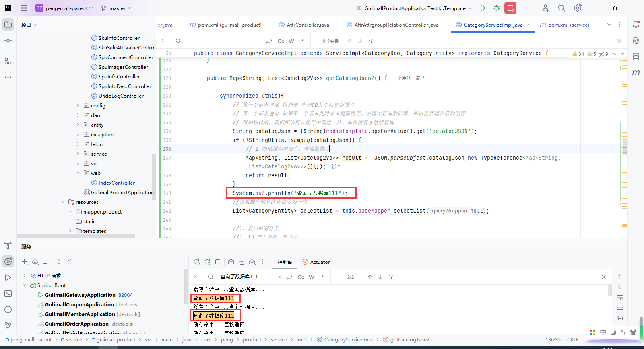Open the Notifications bell icon
This screenshot has width=644, height=349.
coord(636,25)
